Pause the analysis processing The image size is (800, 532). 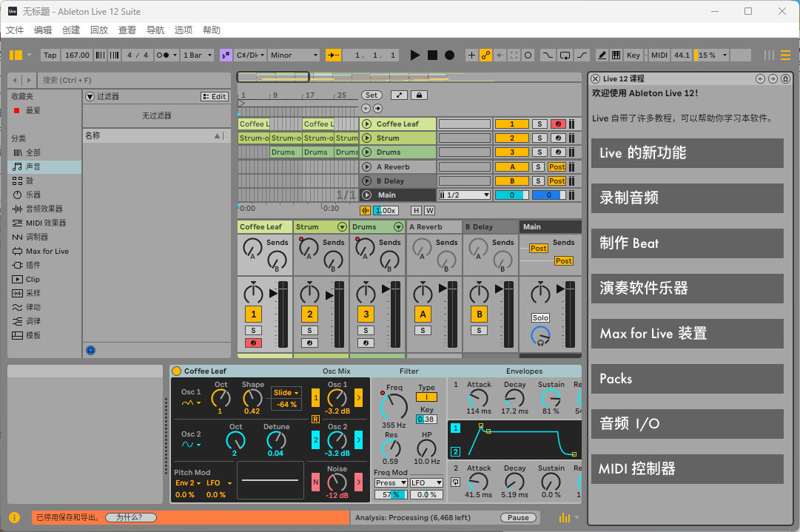pos(518,518)
